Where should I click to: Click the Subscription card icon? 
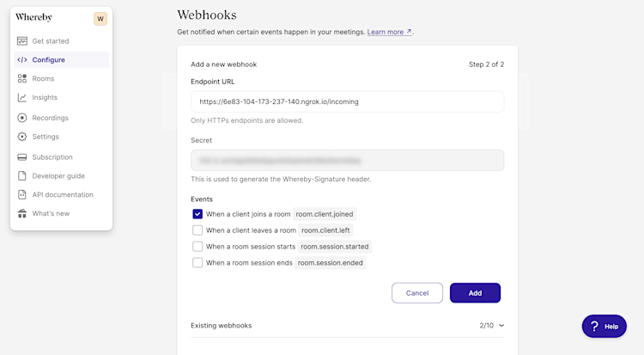tap(22, 157)
